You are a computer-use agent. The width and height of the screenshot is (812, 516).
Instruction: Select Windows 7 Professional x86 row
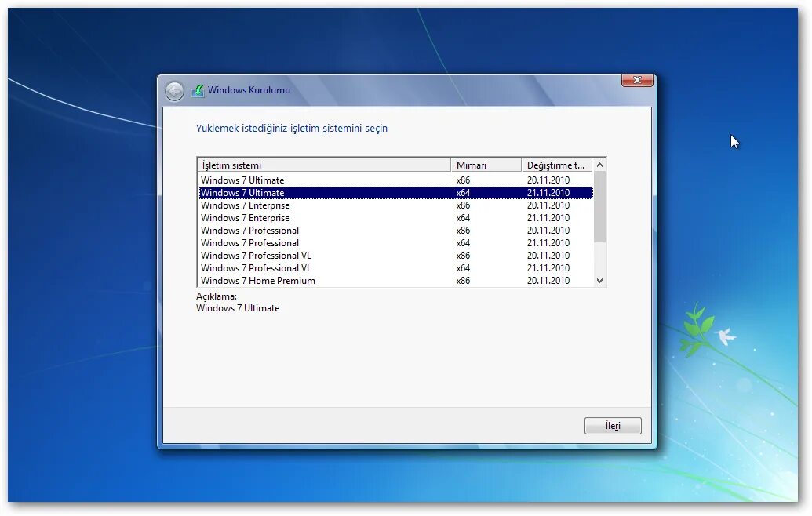tap(395, 231)
